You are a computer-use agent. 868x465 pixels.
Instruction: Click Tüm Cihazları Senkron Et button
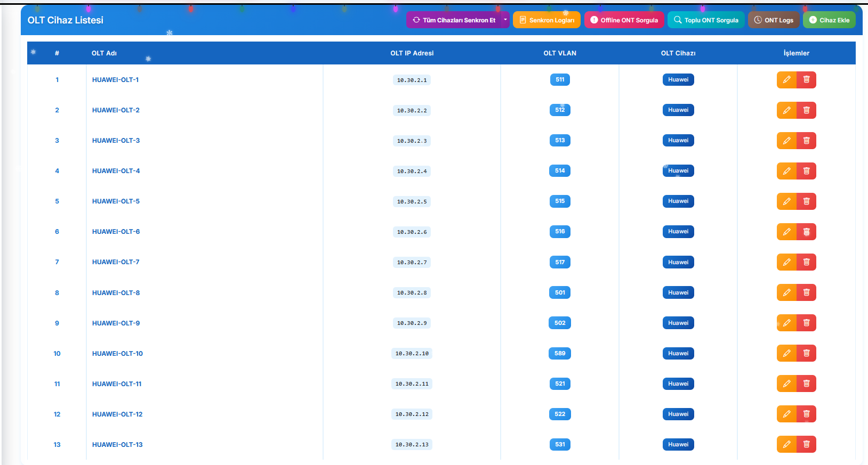(x=454, y=20)
